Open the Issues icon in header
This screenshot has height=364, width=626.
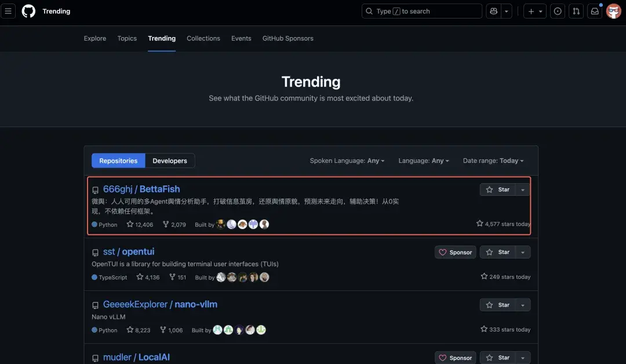[558, 11]
